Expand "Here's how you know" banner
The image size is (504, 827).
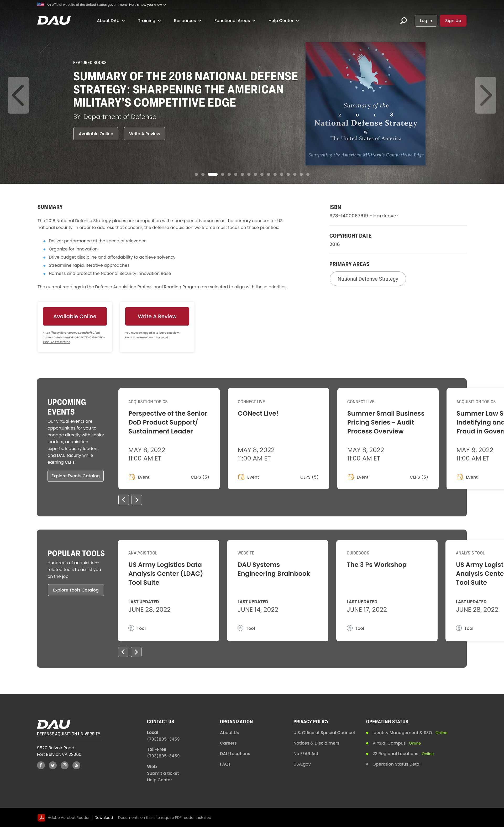[147, 5]
